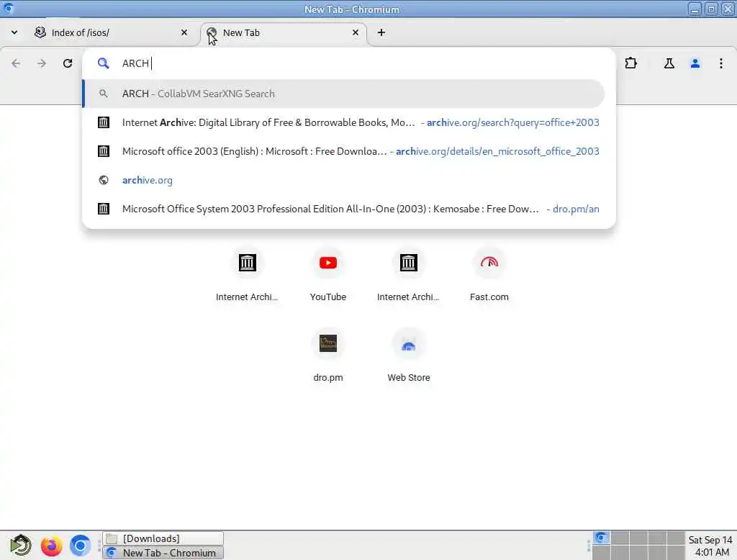The height and width of the screenshot is (560, 737).
Task: Switch to the [Downloads] taskbar window
Action: point(163,538)
